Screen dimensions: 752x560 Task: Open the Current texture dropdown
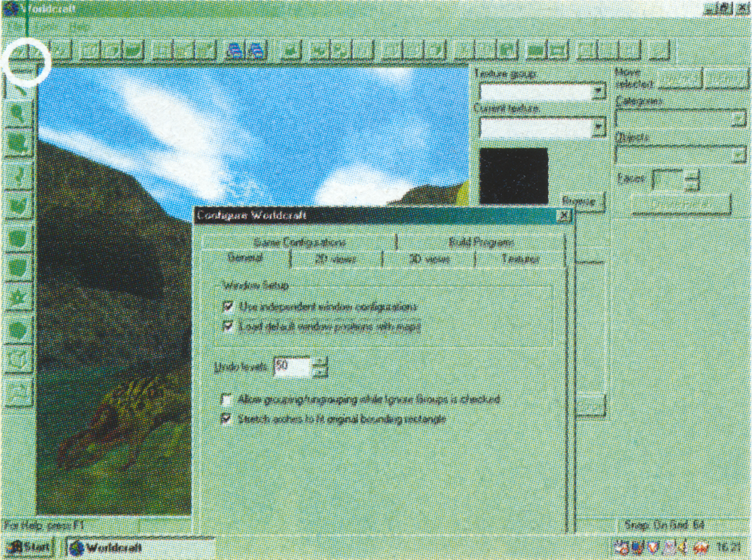598,127
